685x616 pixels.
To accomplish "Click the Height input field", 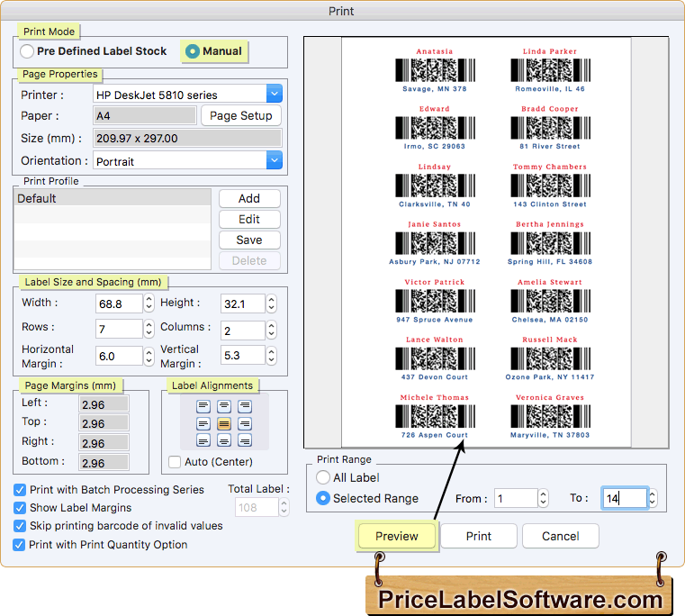I will pyautogui.click(x=242, y=303).
